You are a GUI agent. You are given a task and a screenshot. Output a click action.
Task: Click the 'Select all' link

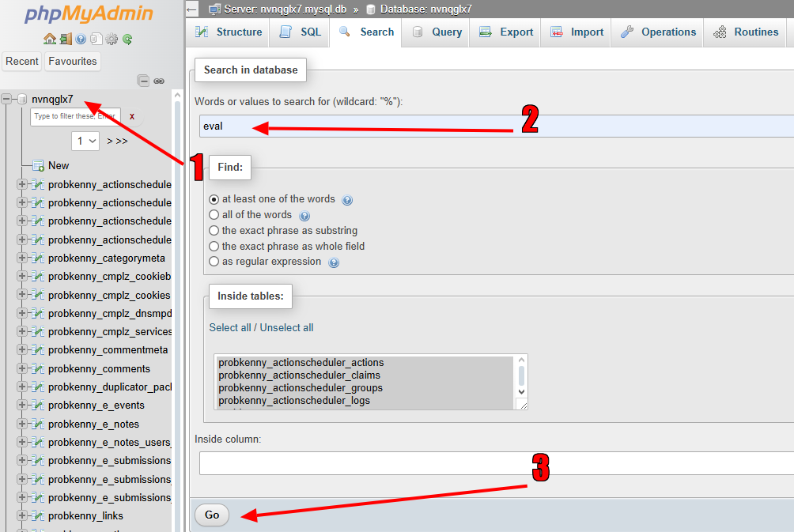click(229, 327)
